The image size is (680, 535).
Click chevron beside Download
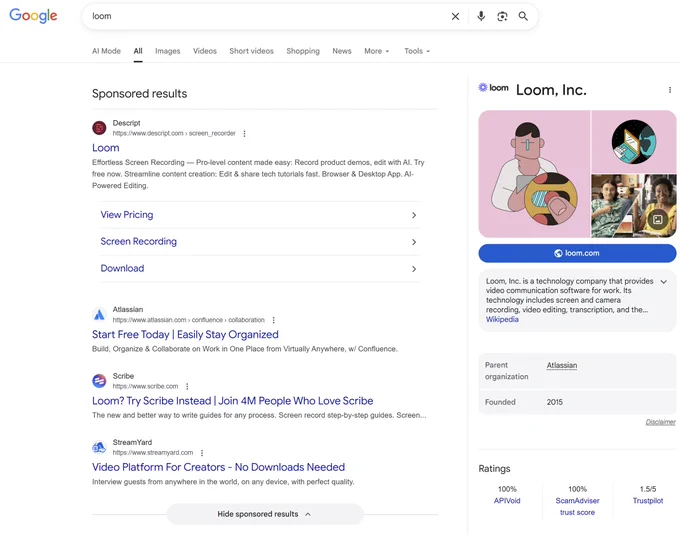pos(414,269)
